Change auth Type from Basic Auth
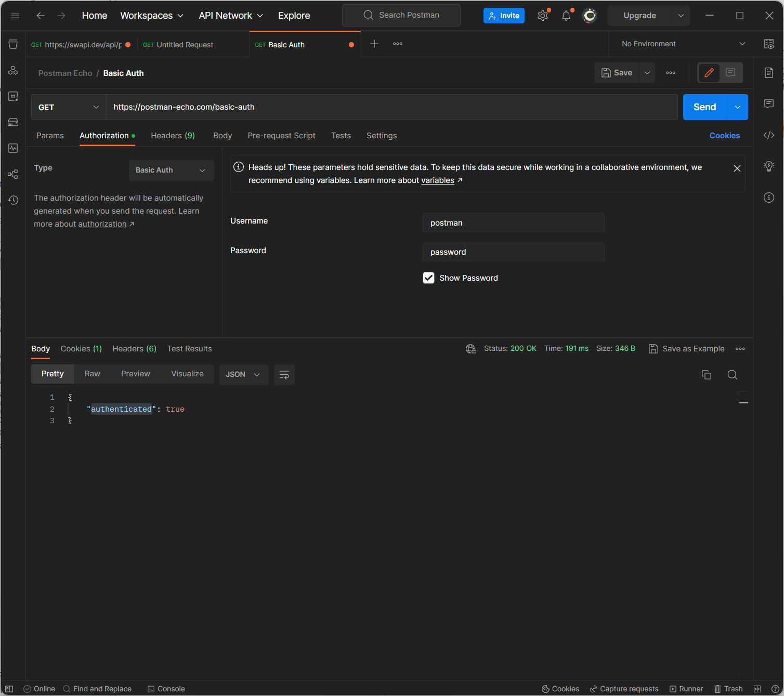The width and height of the screenshot is (784, 696). [x=171, y=170]
